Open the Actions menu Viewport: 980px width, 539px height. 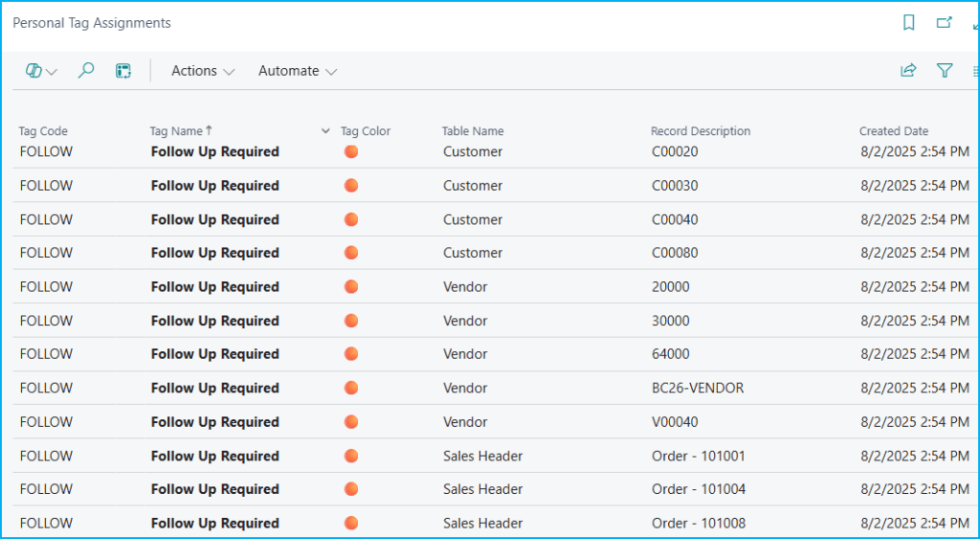(x=202, y=71)
